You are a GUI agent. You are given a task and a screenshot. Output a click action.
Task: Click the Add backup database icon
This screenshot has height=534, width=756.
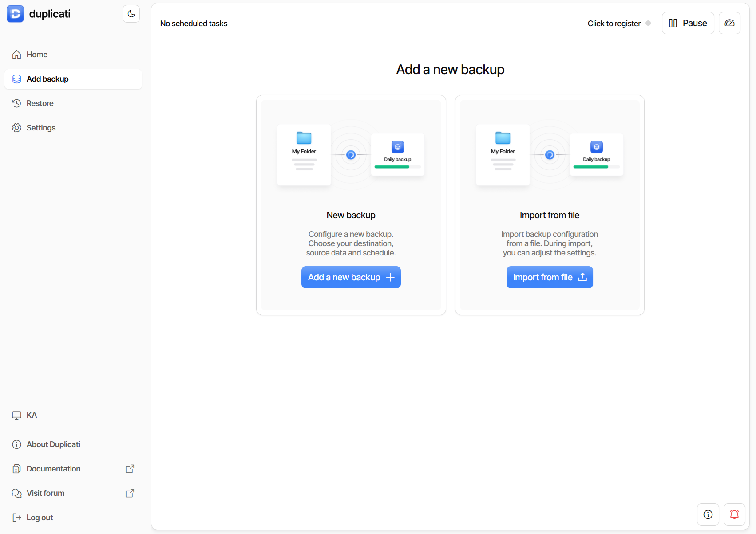(x=16, y=79)
